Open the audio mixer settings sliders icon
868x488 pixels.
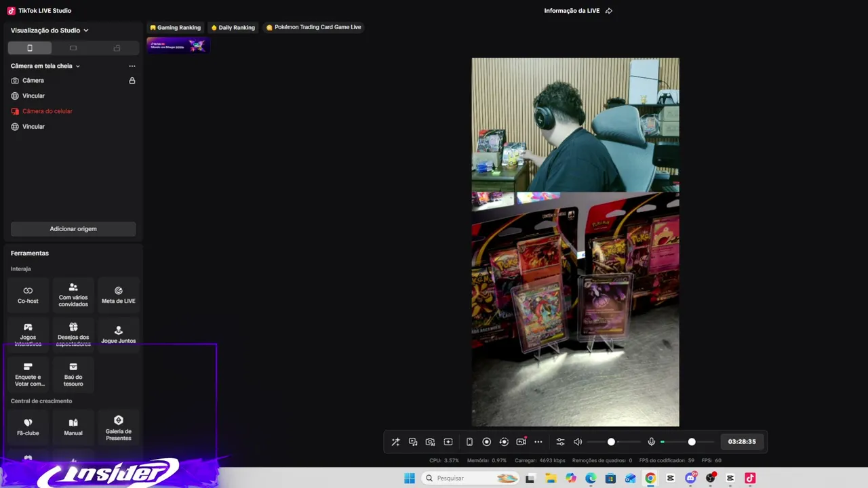click(x=560, y=442)
